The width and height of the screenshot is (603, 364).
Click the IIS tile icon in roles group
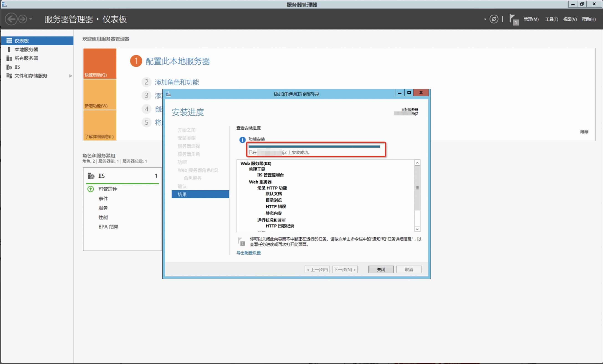click(x=91, y=176)
